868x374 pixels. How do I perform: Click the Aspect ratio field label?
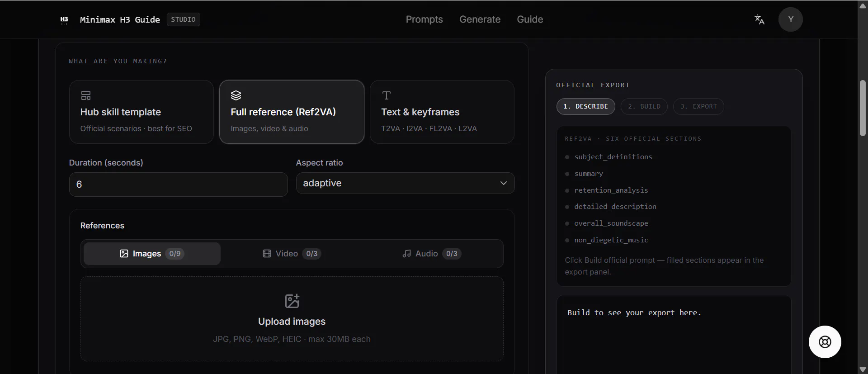click(x=319, y=163)
